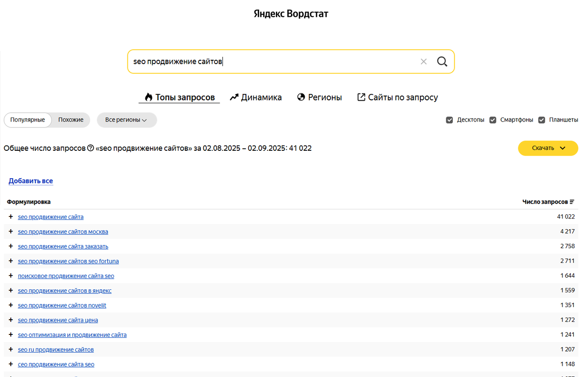The image size is (588, 377).
Task: Click the Яндекс Вордстат logo
Action: (291, 14)
